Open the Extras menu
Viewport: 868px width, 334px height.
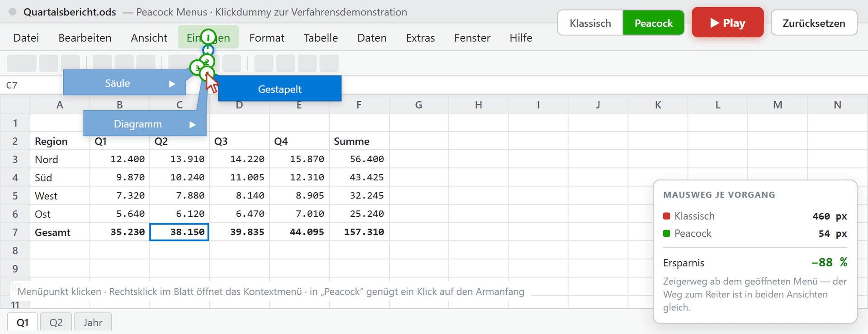click(420, 38)
